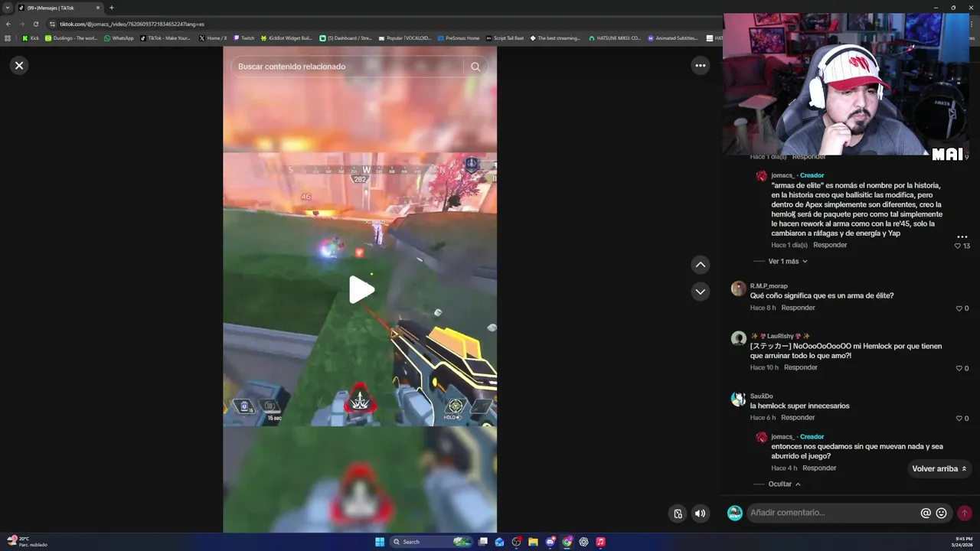Screen dimensions: 980x551
Task: Switch to Chrome in the taskbar
Action: pyautogui.click(x=567, y=542)
